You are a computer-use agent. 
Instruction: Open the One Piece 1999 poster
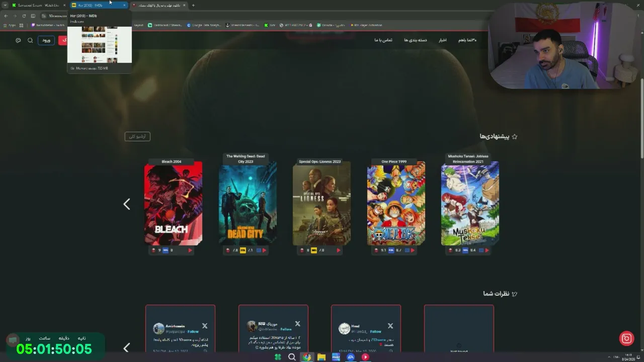pos(396,203)
